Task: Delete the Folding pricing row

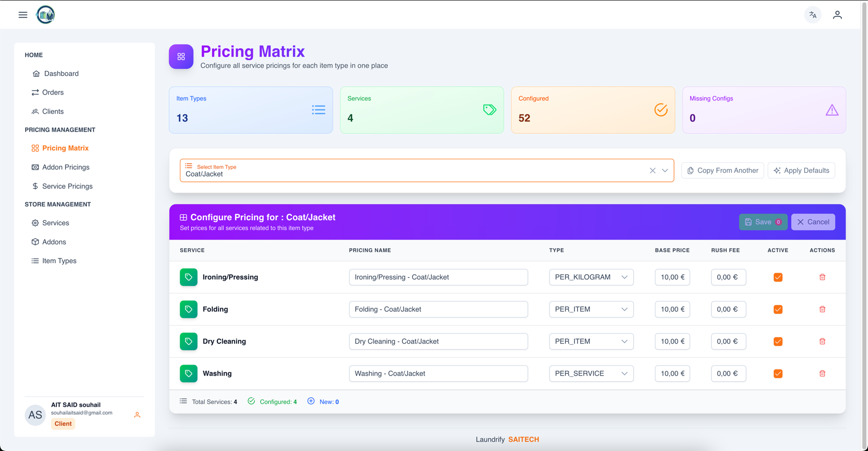Action: [x=822, y=309]
